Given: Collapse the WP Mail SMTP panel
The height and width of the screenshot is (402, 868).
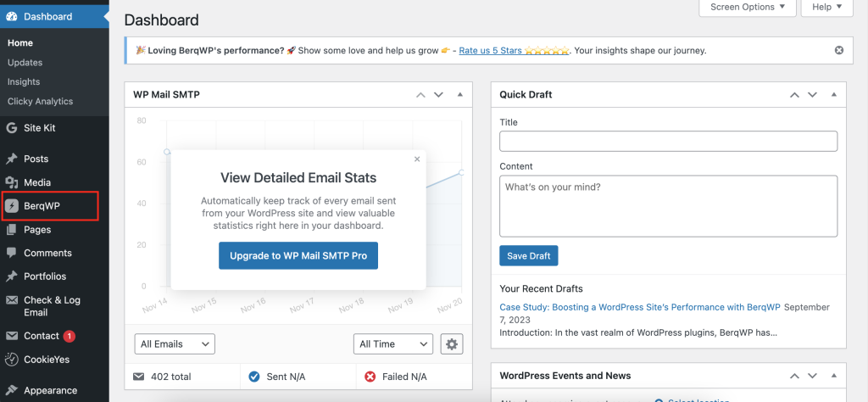Looking at the screenshot, I should 460,95.
